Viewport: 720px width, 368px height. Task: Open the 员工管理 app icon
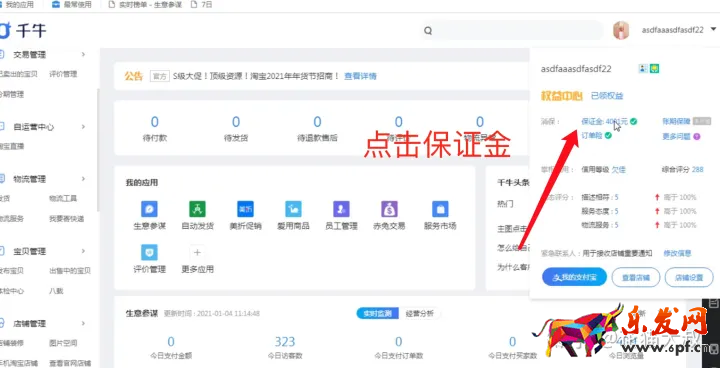click(x=341, y=209)
